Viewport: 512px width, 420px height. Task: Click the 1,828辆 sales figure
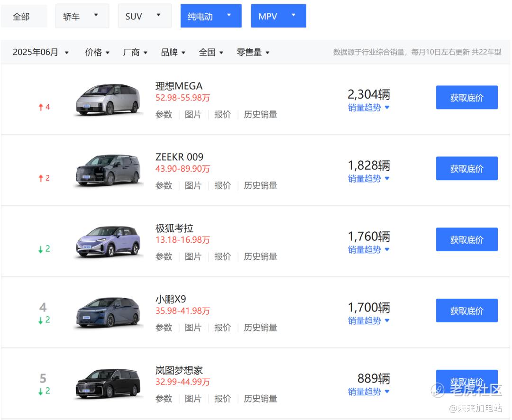click(x=369, y=165)
